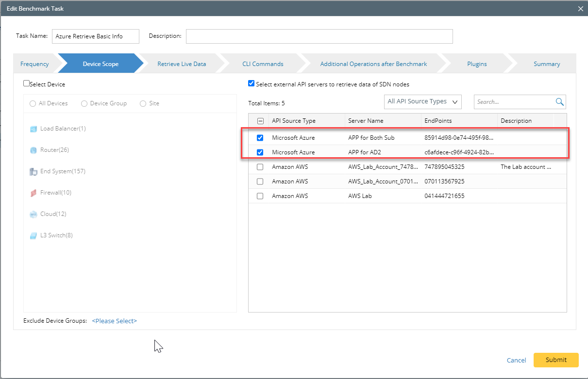Open the All API Source Types dropdown
Viewport: 588px width, 379px height.
(x=422, y=102)
